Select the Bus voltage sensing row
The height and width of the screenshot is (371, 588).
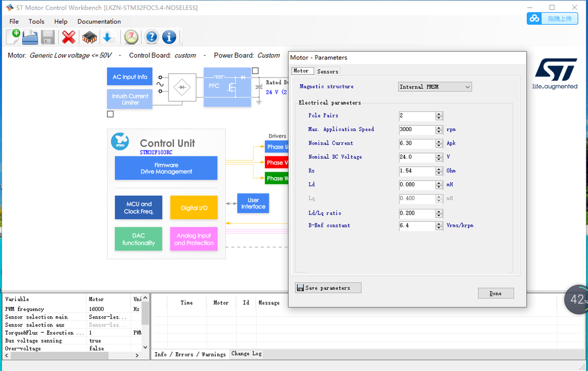click(73, 340)
